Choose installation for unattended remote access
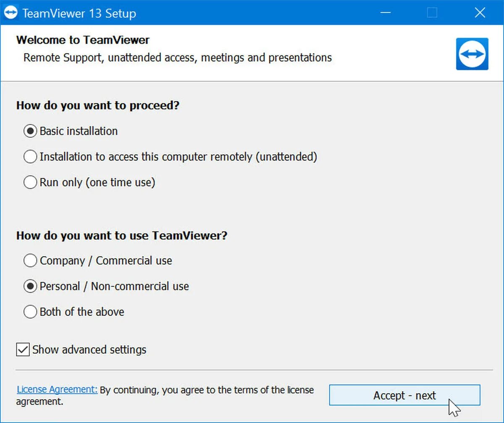The image size is (504, 423). click(x=30, y=157)
